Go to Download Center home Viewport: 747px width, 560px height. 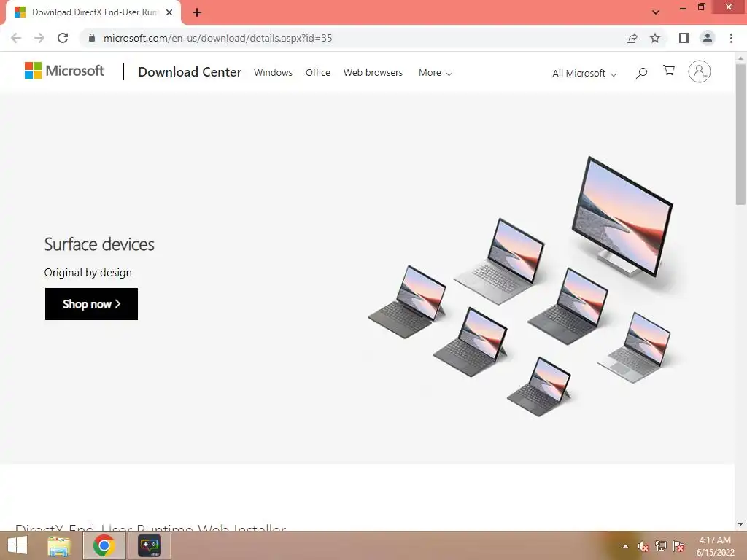tap(190, 72)
